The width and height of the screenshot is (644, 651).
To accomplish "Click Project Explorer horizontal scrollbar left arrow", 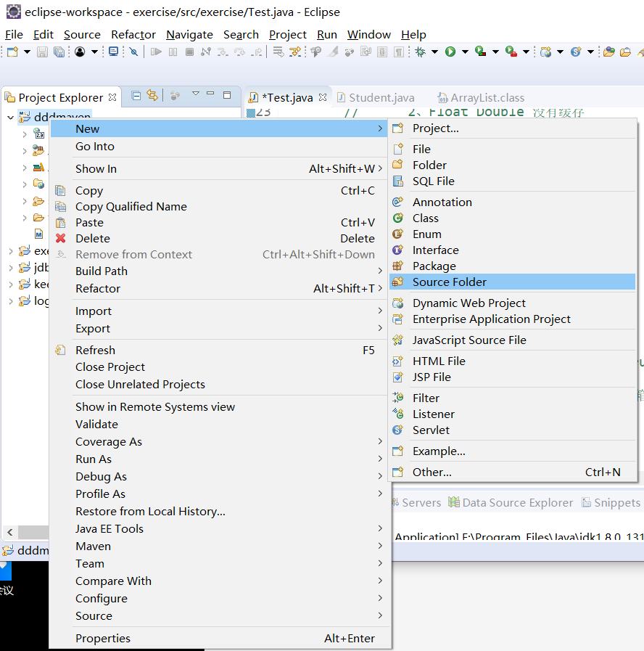I will 10,532.
